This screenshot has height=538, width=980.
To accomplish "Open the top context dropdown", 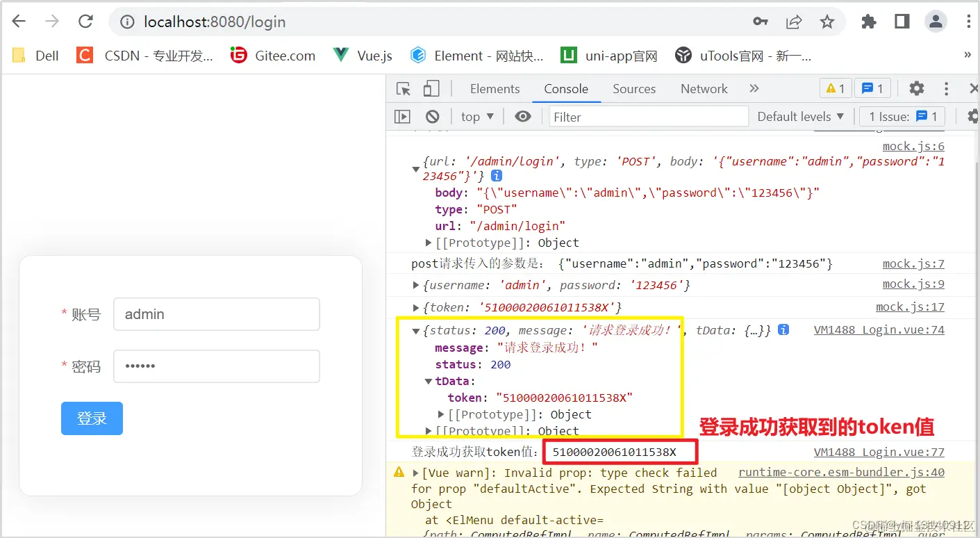I will (x=477, y=117).
